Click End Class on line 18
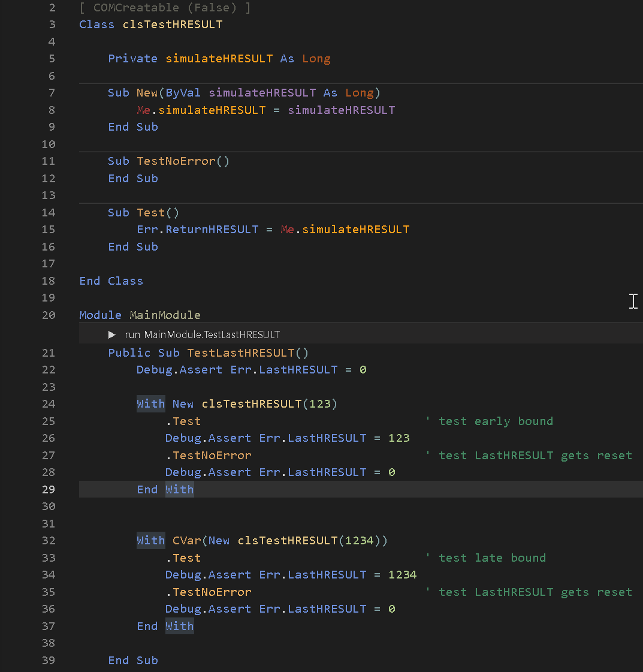 pyautogui.click(x=111, y=281)
